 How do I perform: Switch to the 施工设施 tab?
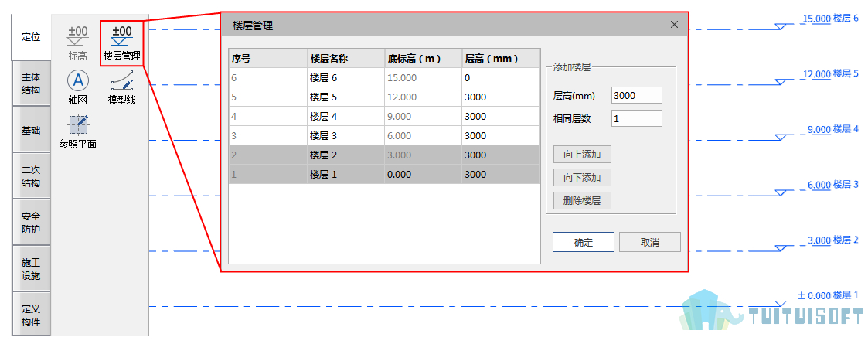click(x=31, y=269)
